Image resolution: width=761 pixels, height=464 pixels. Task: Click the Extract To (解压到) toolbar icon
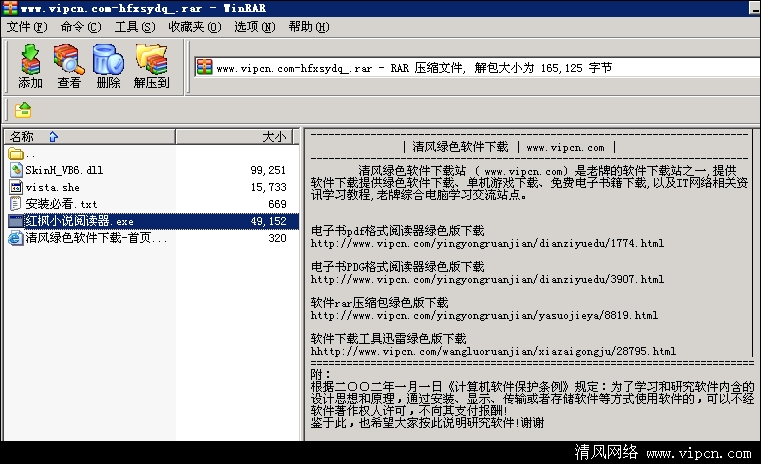151,66
